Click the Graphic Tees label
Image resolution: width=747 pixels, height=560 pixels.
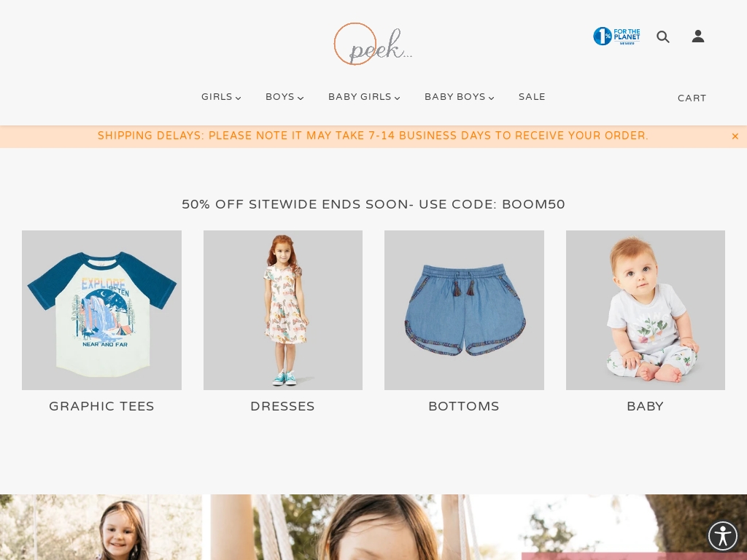(x=101, y=406)
